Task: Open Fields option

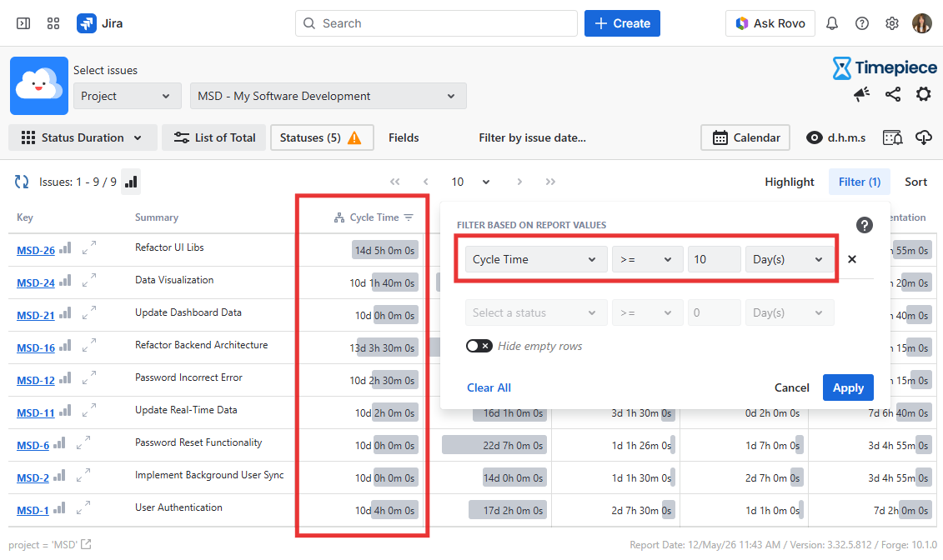Action: click(404, 137)
